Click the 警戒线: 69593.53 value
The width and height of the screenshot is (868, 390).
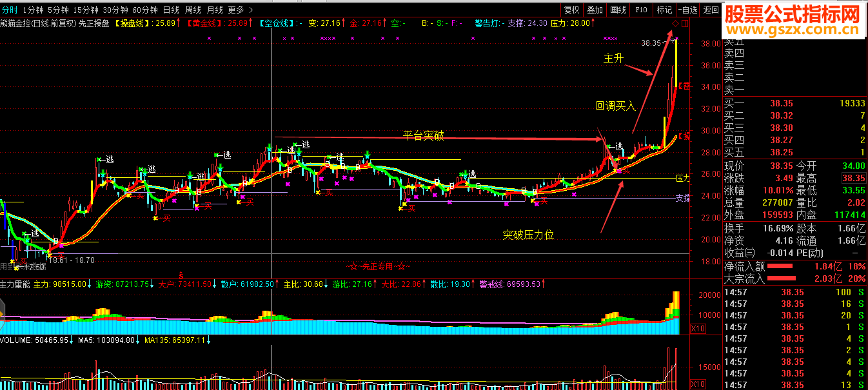[510, 284]
